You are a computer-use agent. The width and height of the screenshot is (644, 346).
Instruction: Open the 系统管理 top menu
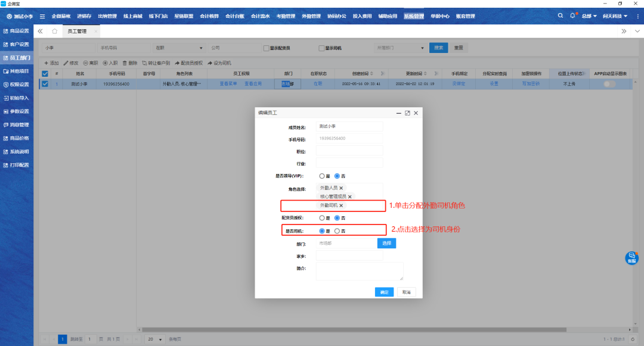(x=414, y=16)
